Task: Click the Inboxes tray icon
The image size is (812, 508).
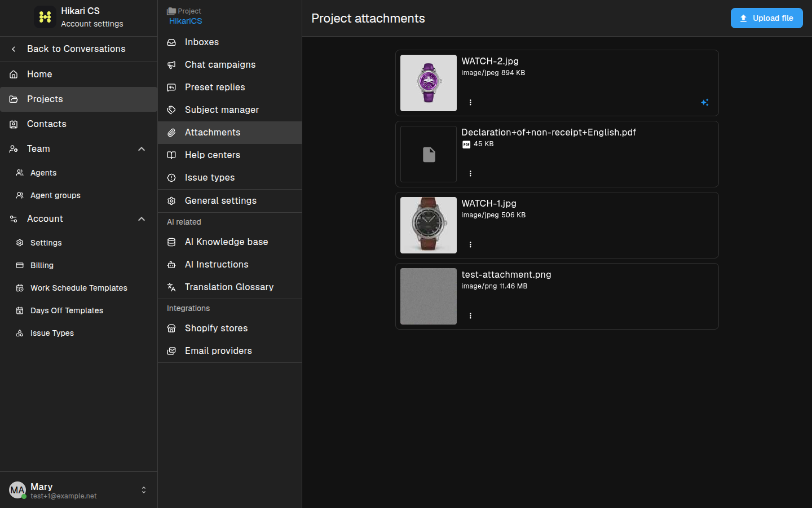Action: click(x=171, y=42)
